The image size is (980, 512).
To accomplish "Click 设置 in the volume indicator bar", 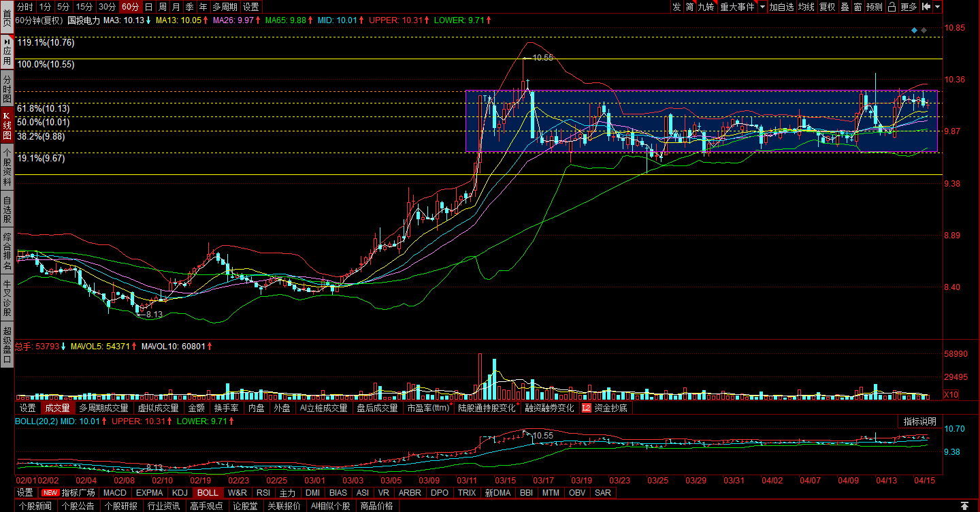I will 27,408.
